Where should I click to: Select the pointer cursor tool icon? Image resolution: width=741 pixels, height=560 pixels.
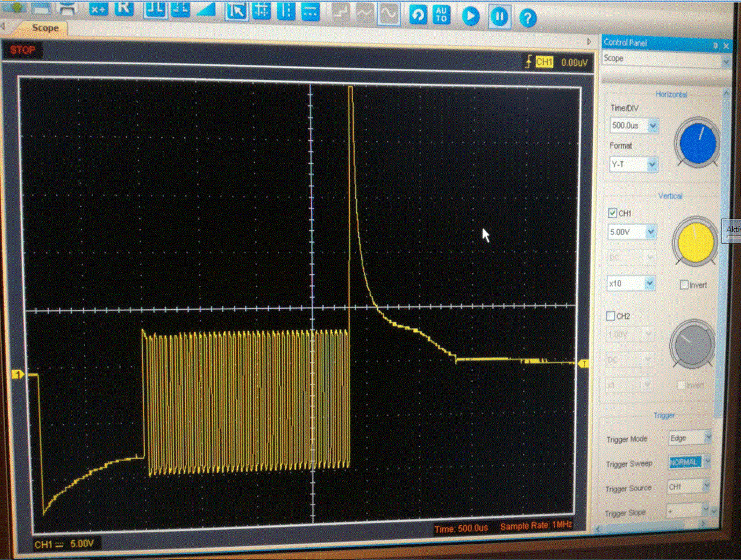(x=236, y=11)
